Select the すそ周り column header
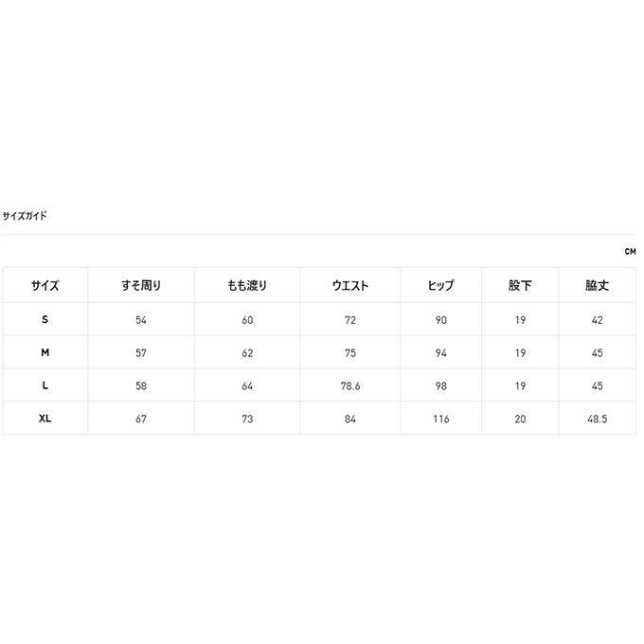 coord(141,285)
